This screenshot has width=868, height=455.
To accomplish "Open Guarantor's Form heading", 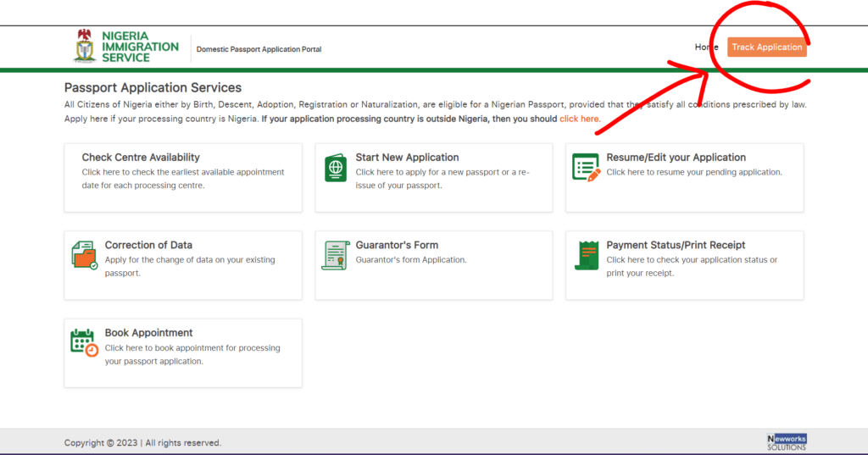I will coord(397,245).
